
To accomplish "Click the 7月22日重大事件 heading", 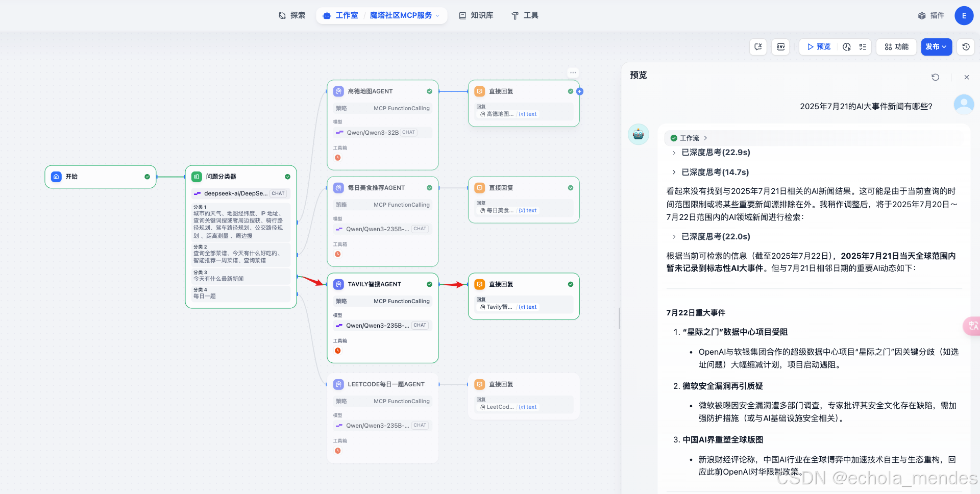I will coord(696,313).
